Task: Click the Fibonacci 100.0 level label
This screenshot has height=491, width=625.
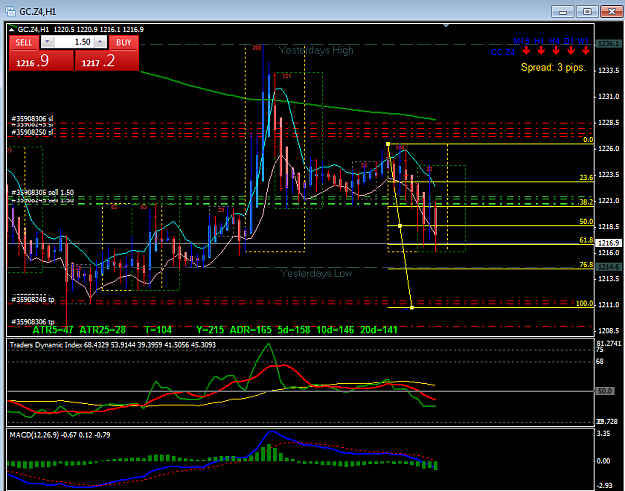Action: 585,303
